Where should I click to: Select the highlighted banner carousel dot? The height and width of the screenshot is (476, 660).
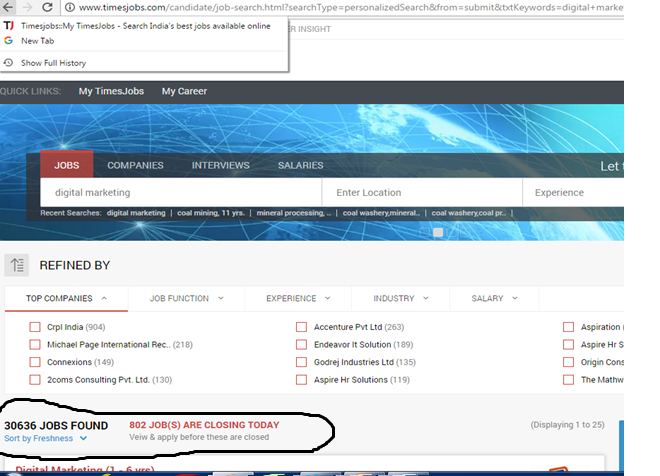point(438,232)
